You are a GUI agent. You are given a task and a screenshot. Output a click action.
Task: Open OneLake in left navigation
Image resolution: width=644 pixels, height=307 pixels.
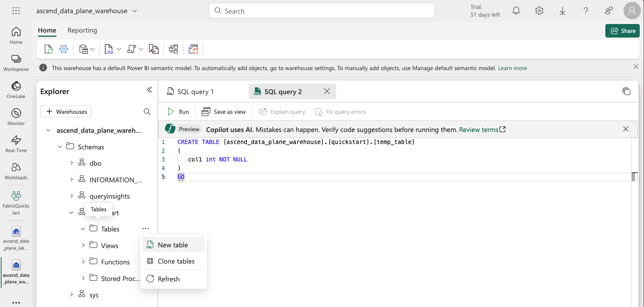click(x=16, y=90)
